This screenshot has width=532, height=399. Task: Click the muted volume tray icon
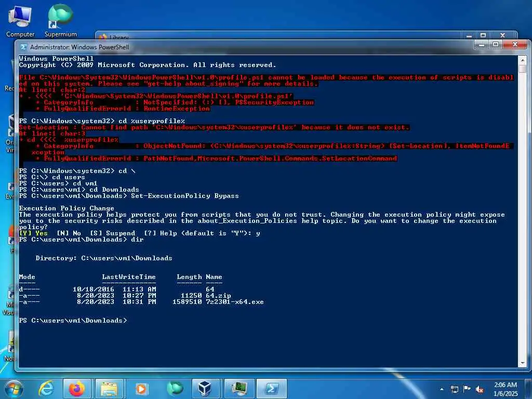coord(480,389)
